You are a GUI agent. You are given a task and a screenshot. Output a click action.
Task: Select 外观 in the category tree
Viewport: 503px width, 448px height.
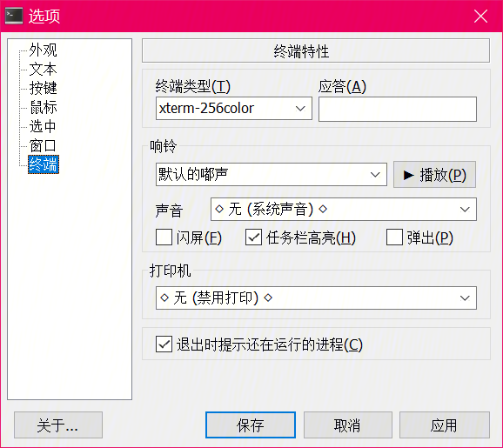click(43, 50)
